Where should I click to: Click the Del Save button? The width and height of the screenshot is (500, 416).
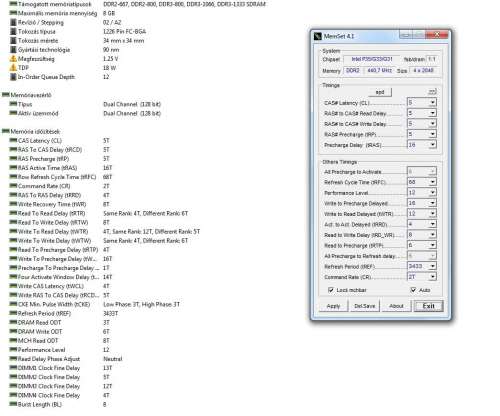365,306
